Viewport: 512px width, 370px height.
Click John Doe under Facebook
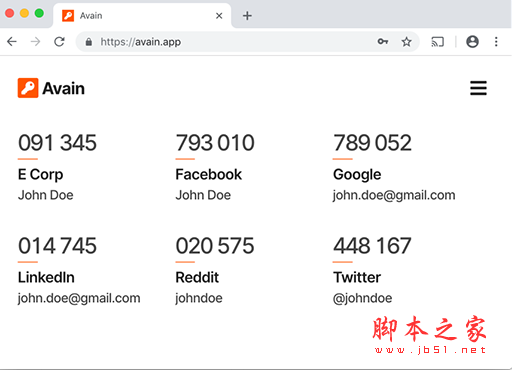(203, 195)
